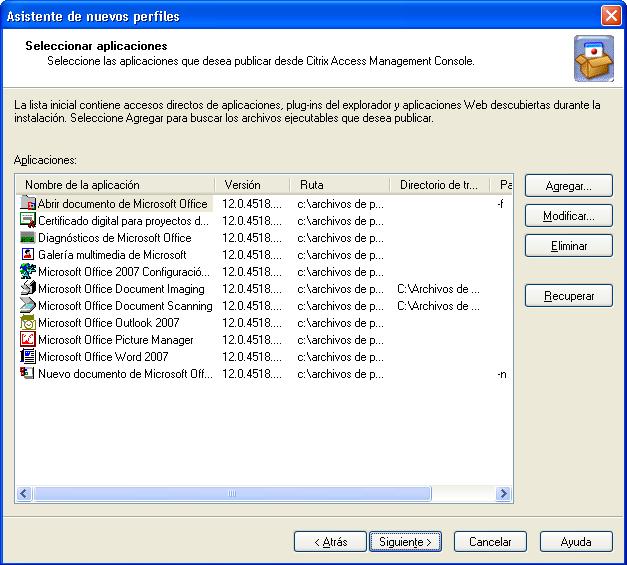Click the Abrir documento de Microsoft Office icon

pyautogui.click(x=28, y=204)
